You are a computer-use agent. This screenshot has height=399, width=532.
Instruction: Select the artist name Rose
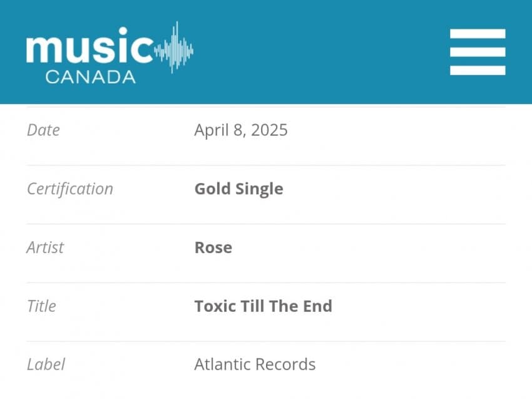tap(213, 247)
